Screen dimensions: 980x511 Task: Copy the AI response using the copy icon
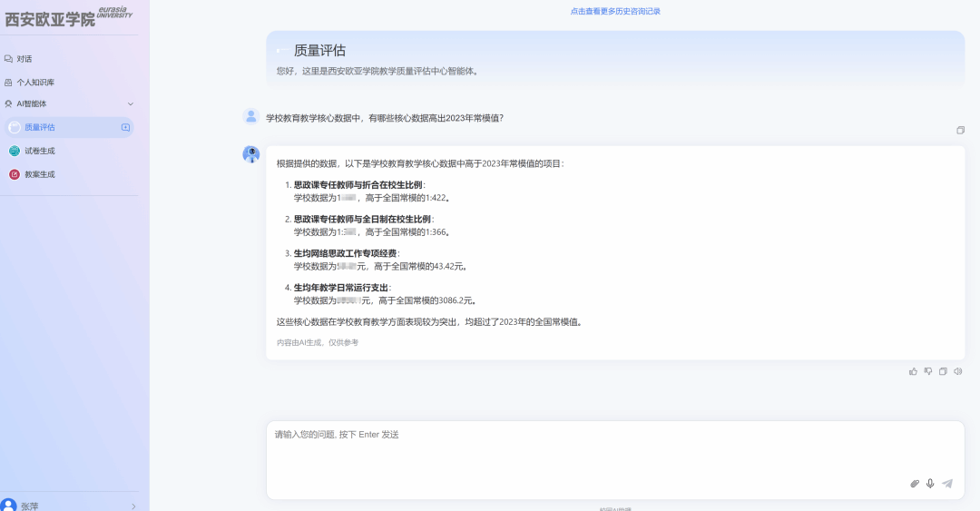tap(944, 371)
